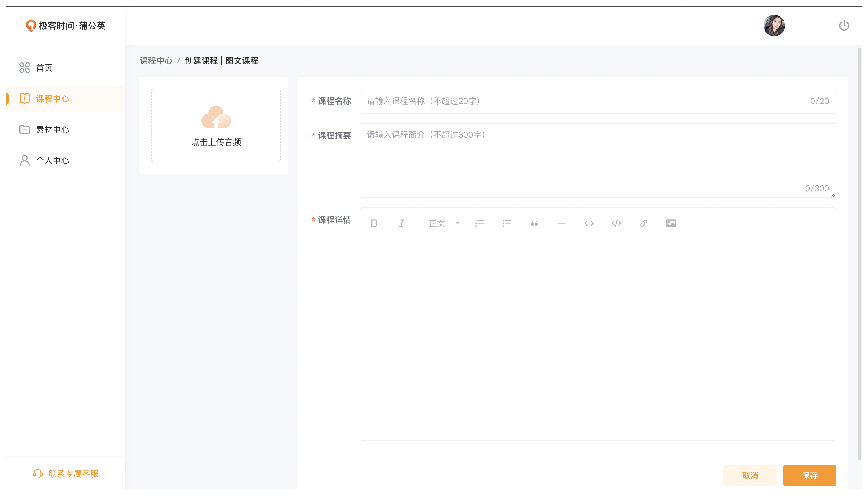This screenshot has width=868, height=496.
Task: Insert a hyperlink in editor
Action: coord(643,223)
